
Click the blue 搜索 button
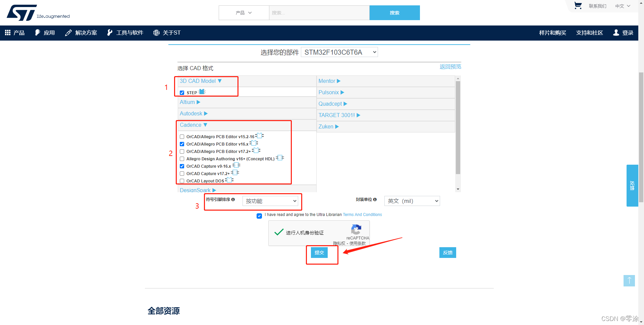tap(394, 13)
